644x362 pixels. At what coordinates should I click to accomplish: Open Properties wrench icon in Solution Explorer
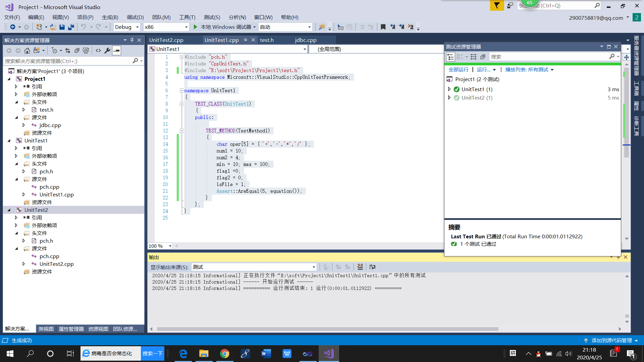coord(107,51)
